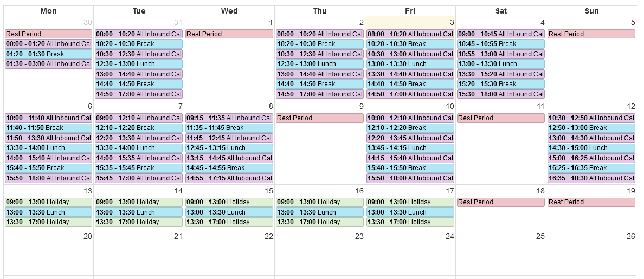The image size is (644, 279).
Task: Select the empty day cell 22
Action: [229, 253]
